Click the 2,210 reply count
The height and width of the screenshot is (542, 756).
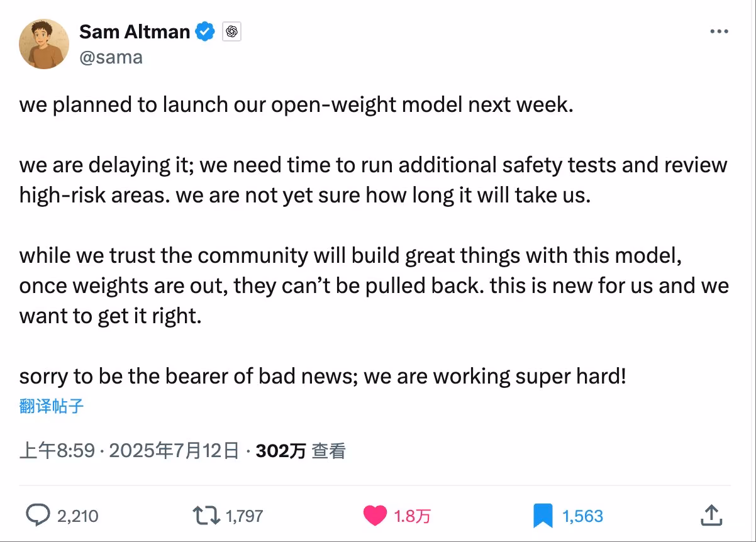tap(77, 516)
